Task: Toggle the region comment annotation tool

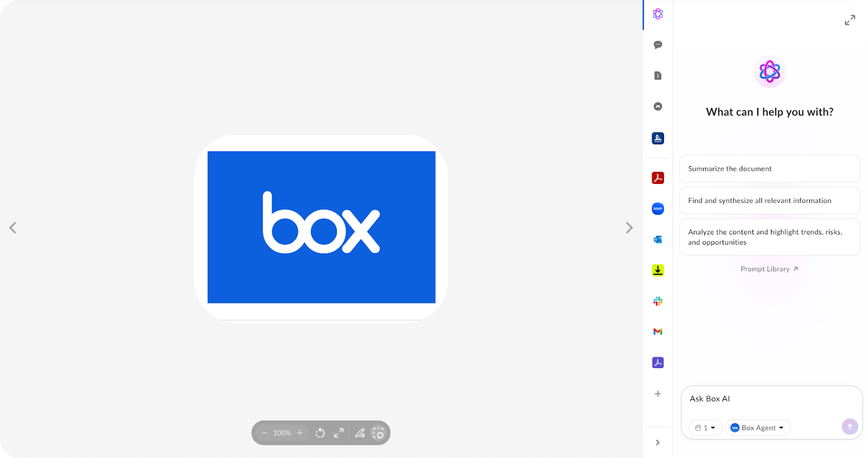Action: tap(378, 433)
